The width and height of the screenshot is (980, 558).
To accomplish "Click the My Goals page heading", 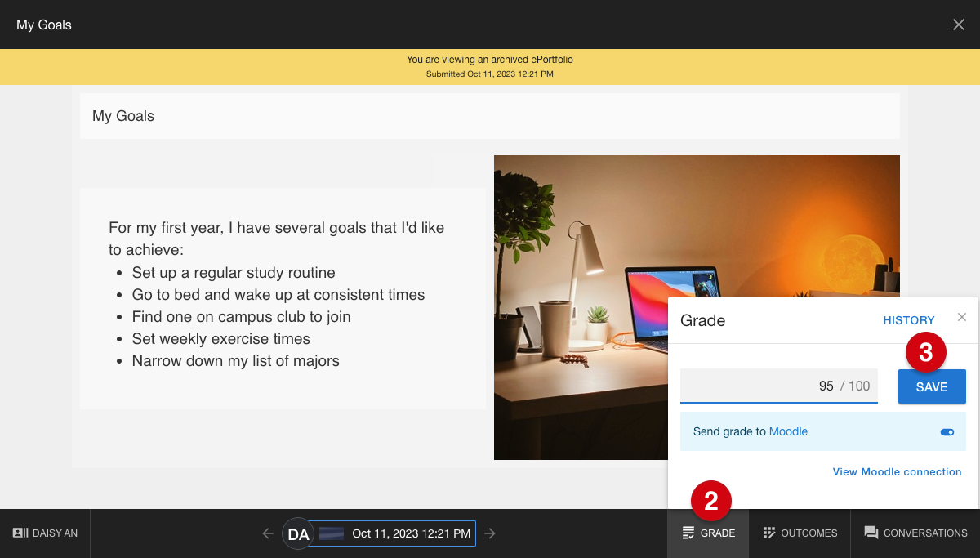I will [123, 116].
